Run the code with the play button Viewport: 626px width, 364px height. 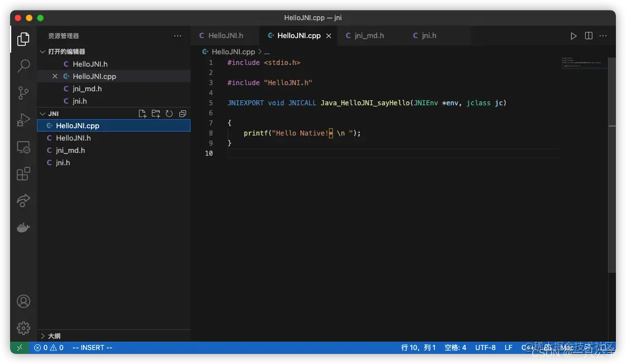click(x=573, y=36)
